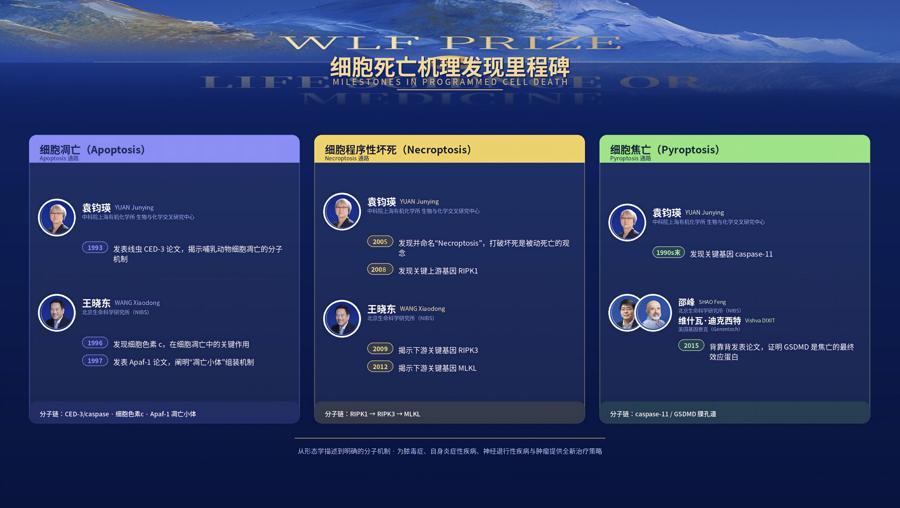Image resolution: width=900 pixels, height=508 pixels.
Task: Click Wang Xiaodong's portrait in Necroptosis panel
Action: click(342, 319)
